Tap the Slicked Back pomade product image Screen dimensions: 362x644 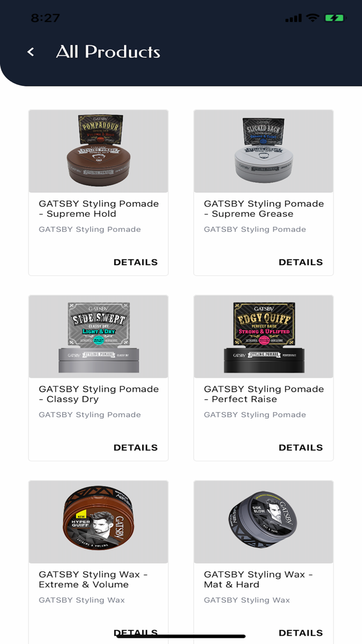[264, 151]
